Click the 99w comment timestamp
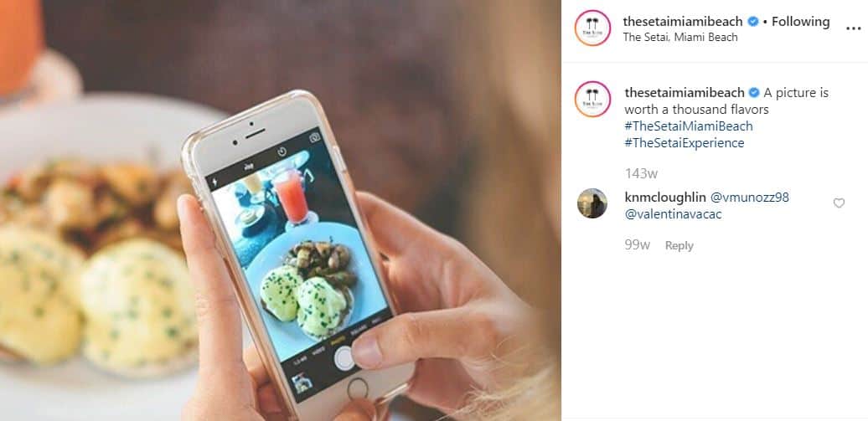The width and height of the screenshot is (868, 421). [x=637, y=245]
